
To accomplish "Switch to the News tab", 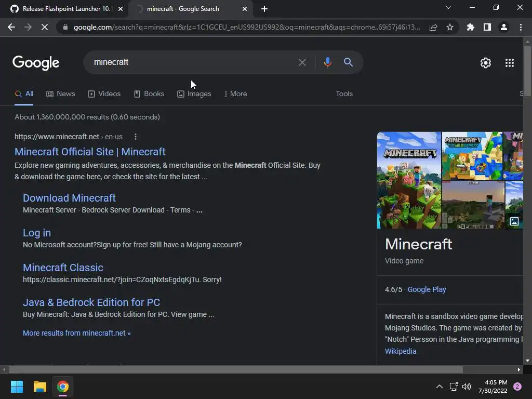I will pos(60,94).
